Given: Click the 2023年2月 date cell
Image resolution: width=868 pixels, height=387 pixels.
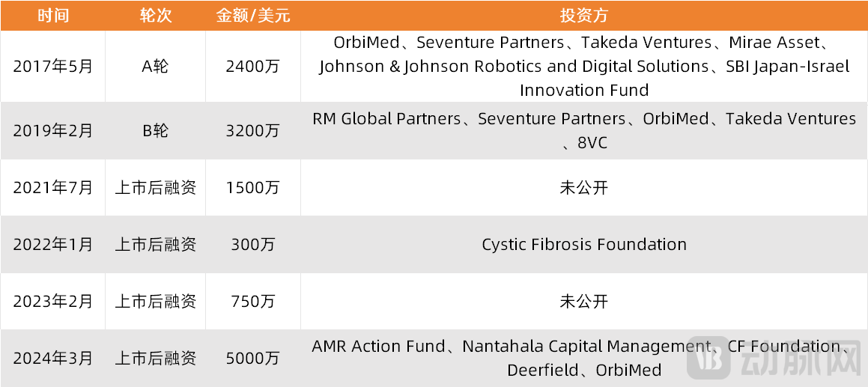Looking at the screenshot, I should tap(52, 301).
